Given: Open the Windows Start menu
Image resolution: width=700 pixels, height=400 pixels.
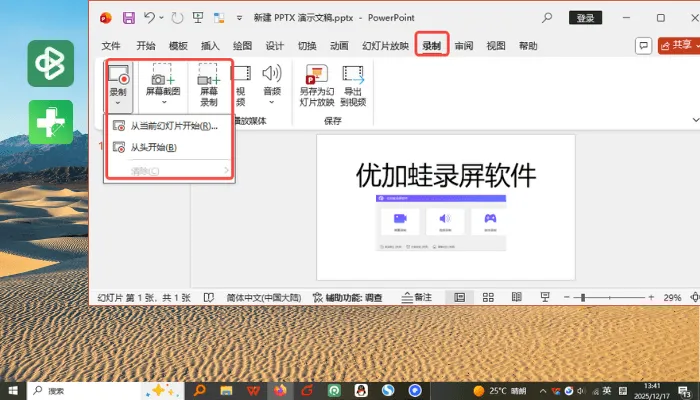Looking at the screenshot, I should (x=12, y=391).
